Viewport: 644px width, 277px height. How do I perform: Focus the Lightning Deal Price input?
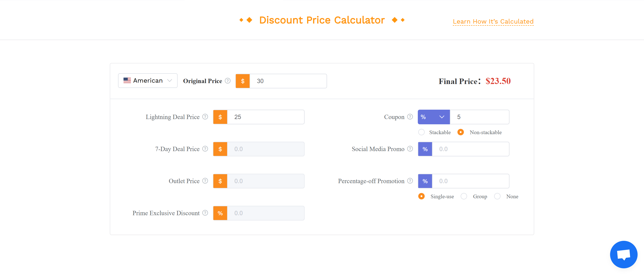[x=265, y=117]
